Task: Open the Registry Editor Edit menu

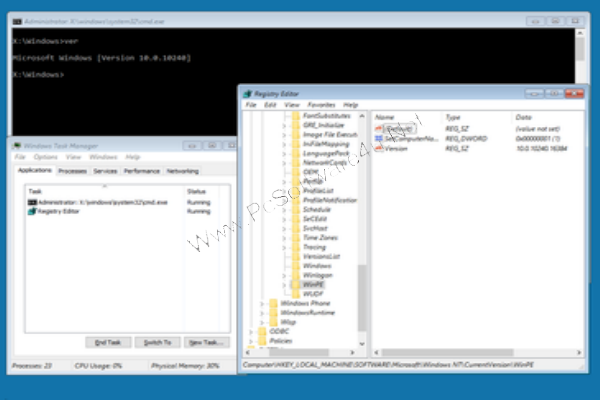Action: [x=270, y=105]
